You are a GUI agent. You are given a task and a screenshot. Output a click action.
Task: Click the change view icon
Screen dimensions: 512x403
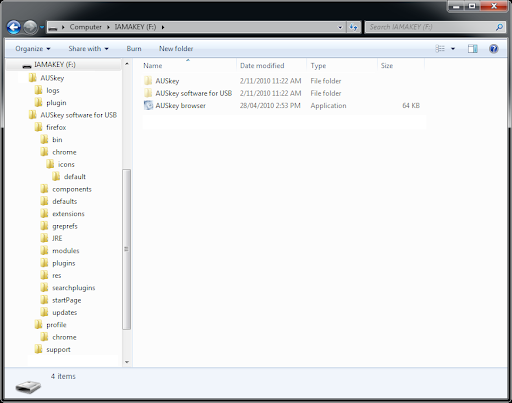[x=440, y=49]
